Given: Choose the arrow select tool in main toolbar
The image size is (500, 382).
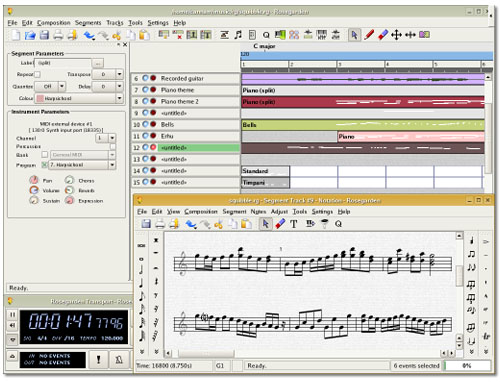Looking at the screenshot, I should (x=354, y=35).
